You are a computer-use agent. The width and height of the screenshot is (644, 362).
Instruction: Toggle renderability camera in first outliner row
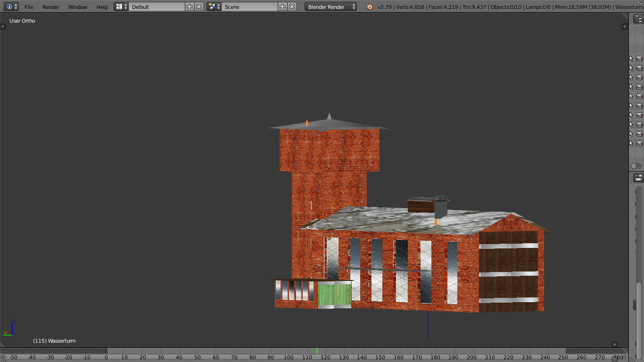(x=639, y=58)
